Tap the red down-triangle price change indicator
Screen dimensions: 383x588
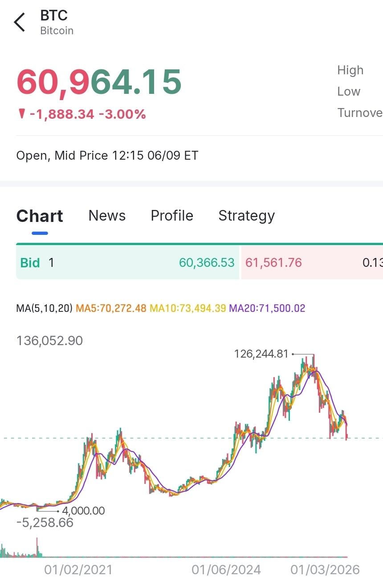[x=21, y=114]
